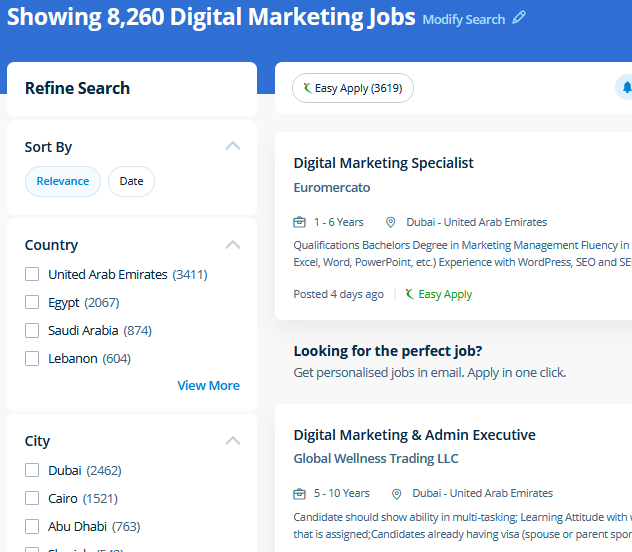This screenshot has height=552, width=632.
Task: Check the United Arab Emirates country filter
Action: [x=32, y=274]
